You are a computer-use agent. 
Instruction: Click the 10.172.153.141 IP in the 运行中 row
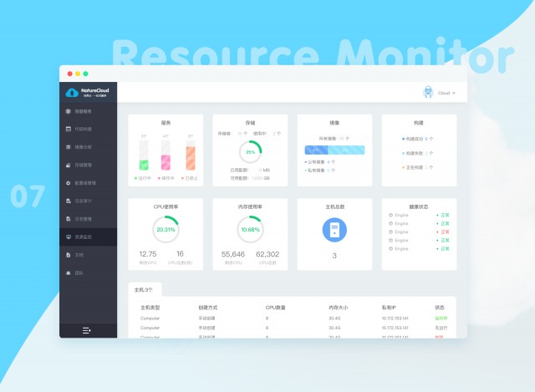(x=395, y=318)
